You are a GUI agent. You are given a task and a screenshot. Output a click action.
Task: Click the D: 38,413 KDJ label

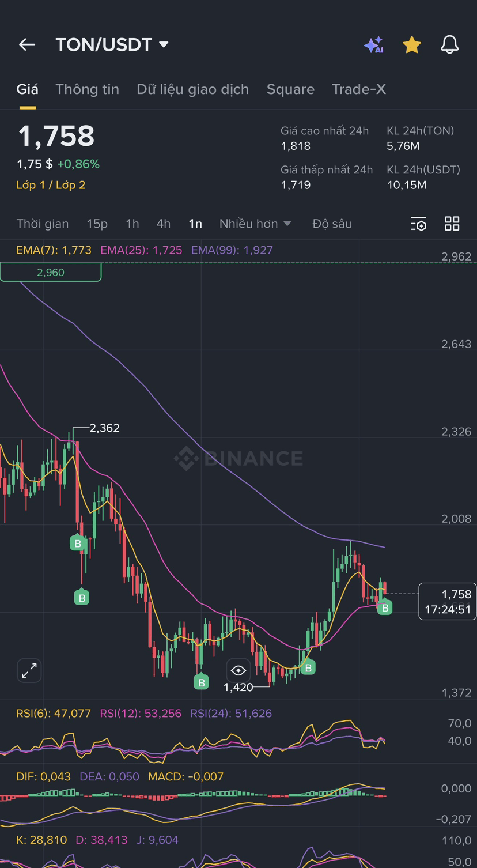coord(101,840)
